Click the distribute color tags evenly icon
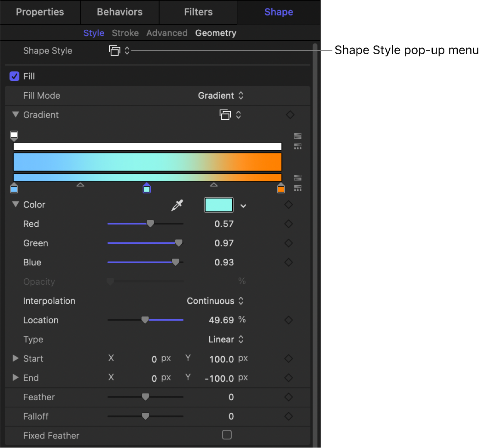Viewport: 490px width, 448px height. coord(298,188)
